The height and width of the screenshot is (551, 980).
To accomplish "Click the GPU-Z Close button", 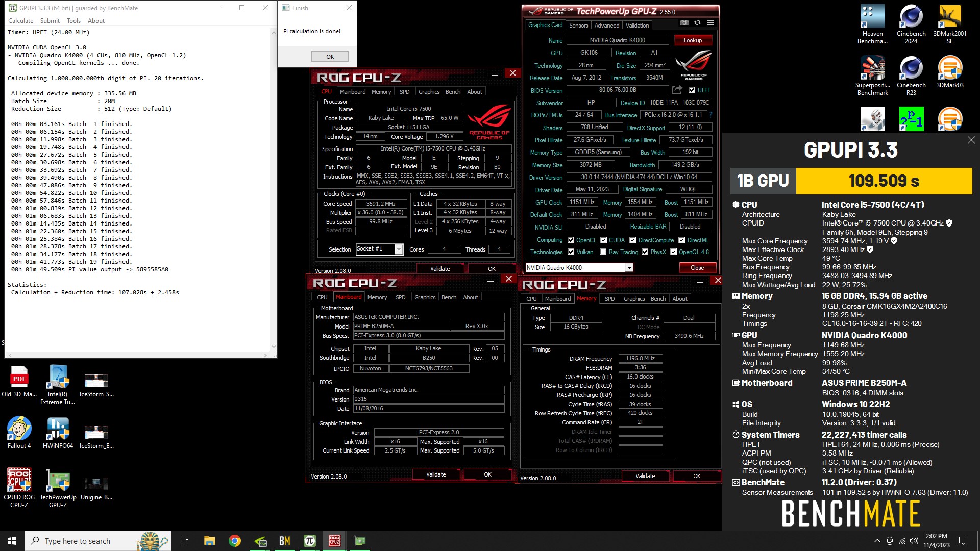I will [697, 268].
